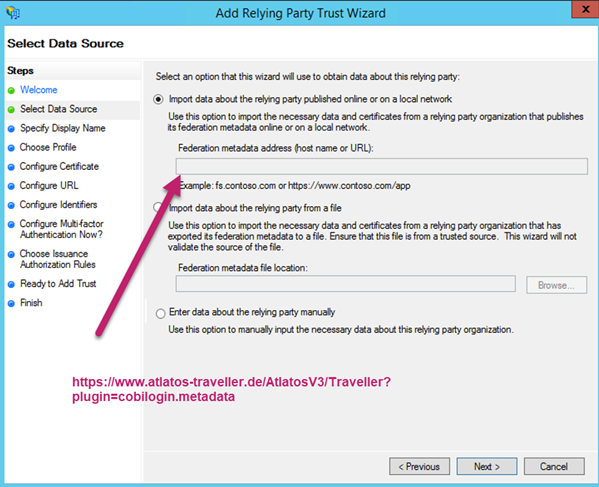Screen dimensions: 599x487
Task: Select the Ready to Add Trust step
Action: [58, 283]
